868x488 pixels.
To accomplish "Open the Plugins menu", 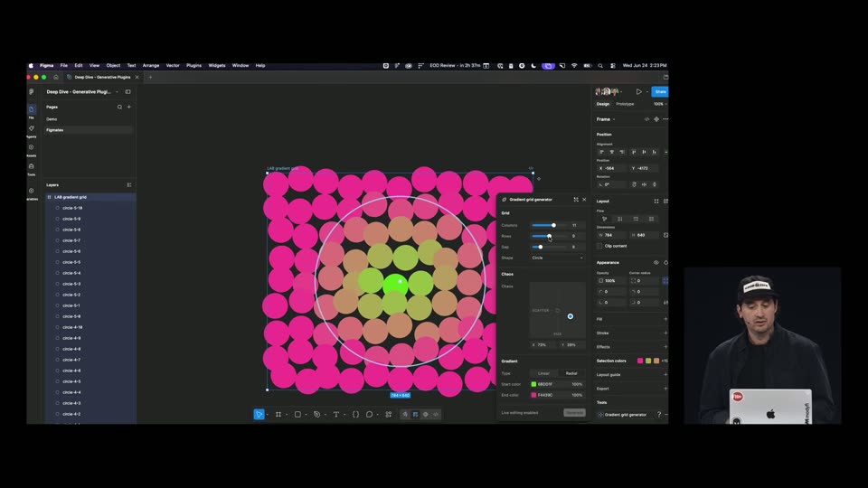I will pos(193,65).
